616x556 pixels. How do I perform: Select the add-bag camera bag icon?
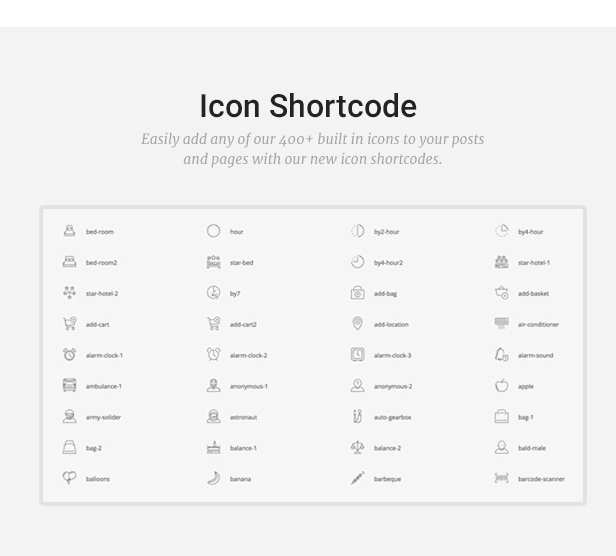click(x=357, y=293)
